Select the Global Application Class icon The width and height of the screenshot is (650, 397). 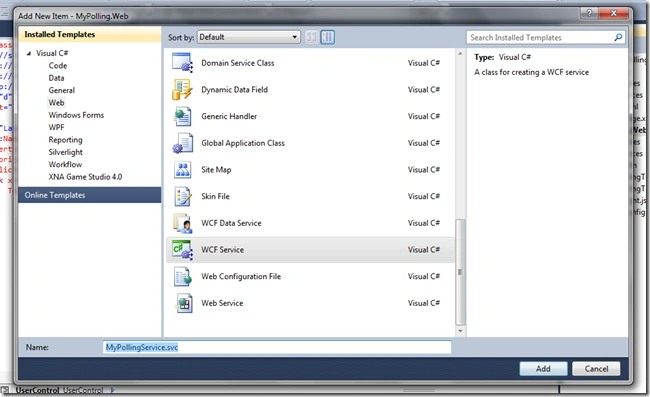182,143
